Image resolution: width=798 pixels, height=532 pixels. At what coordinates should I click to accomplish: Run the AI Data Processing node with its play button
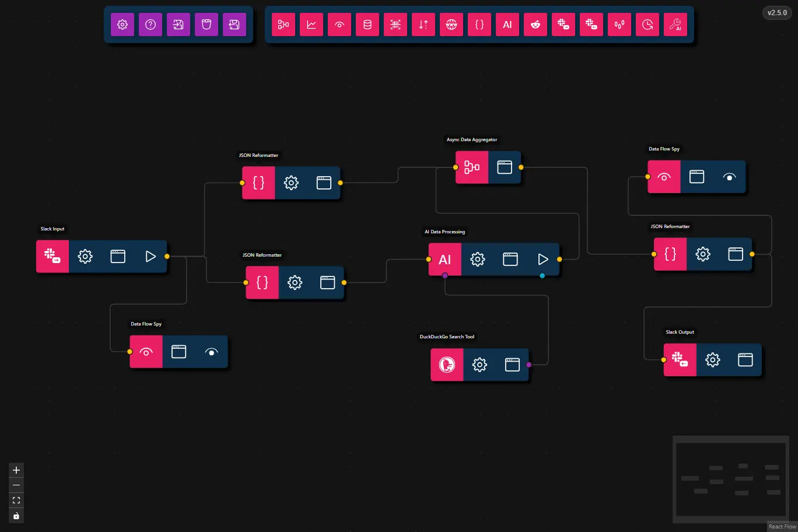543,259
